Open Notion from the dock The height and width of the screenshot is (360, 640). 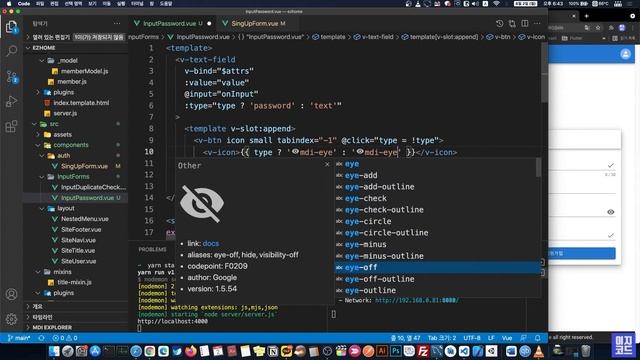click(x=273, y=351)
